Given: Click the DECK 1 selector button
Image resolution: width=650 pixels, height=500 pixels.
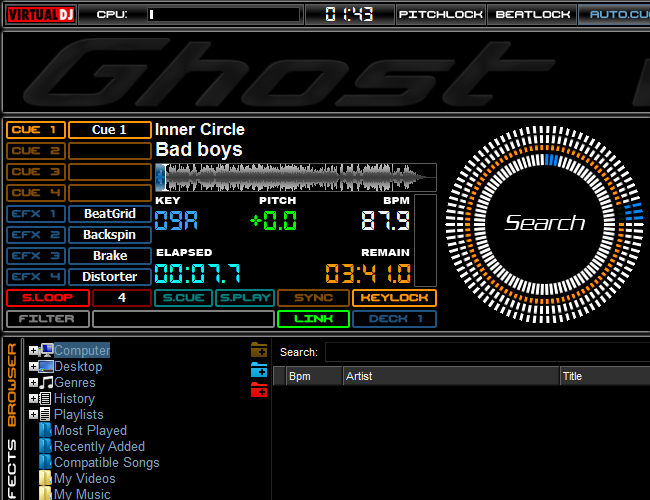Looking at the screenshot, I should pyautogui.click(x=394, y=319).
